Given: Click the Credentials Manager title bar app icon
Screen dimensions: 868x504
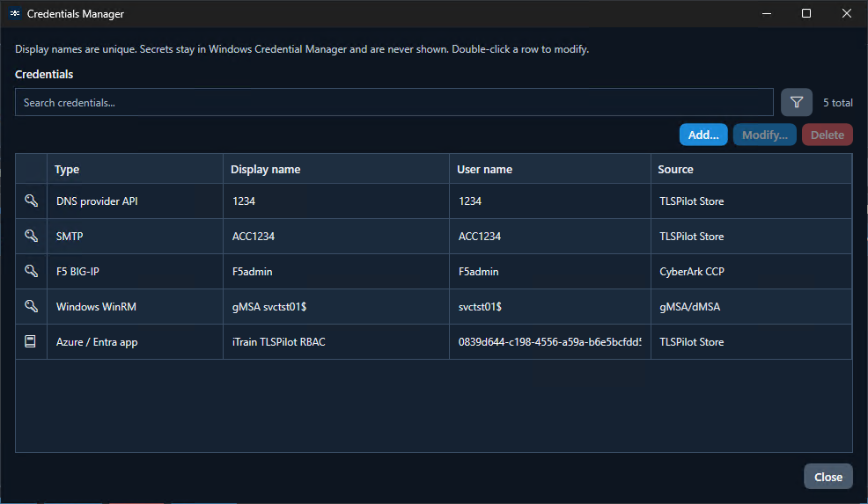Looking at the screenshot, I should (15, 13).
